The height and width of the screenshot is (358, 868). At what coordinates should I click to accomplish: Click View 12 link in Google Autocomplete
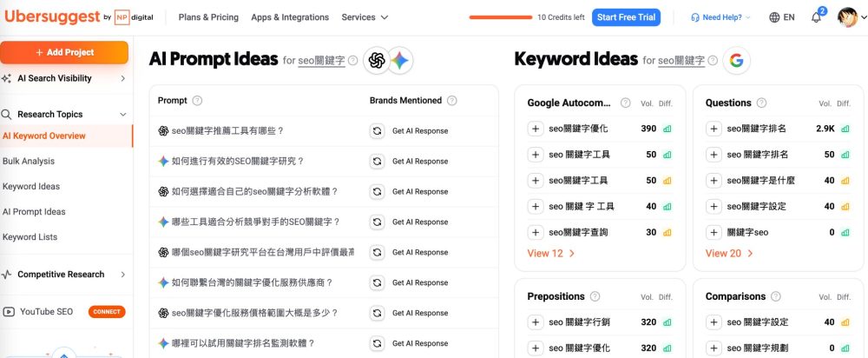point(551,253)
